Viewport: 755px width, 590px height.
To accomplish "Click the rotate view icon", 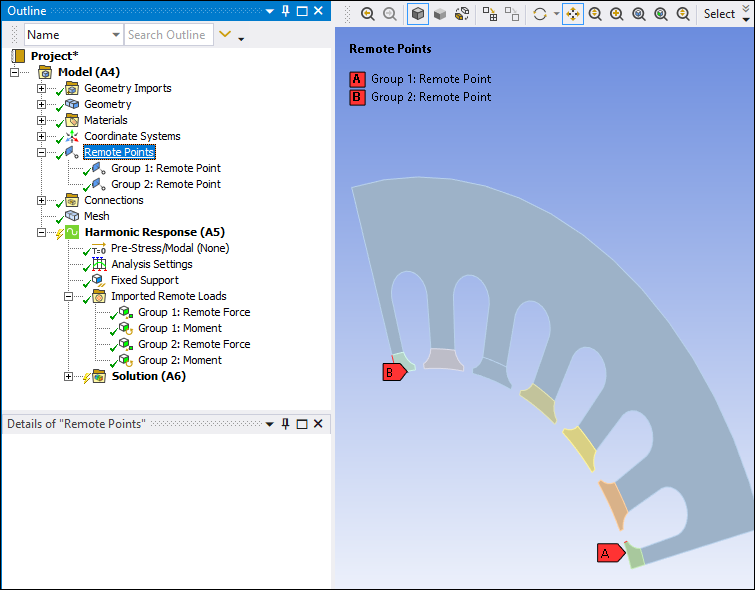I will tap(541, 14).
